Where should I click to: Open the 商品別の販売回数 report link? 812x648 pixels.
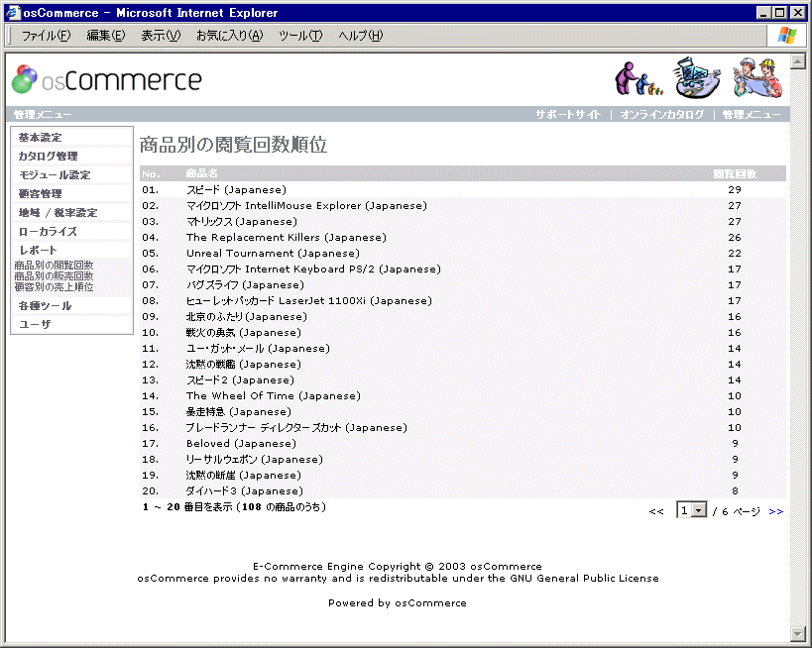click(x=54, y=276)
